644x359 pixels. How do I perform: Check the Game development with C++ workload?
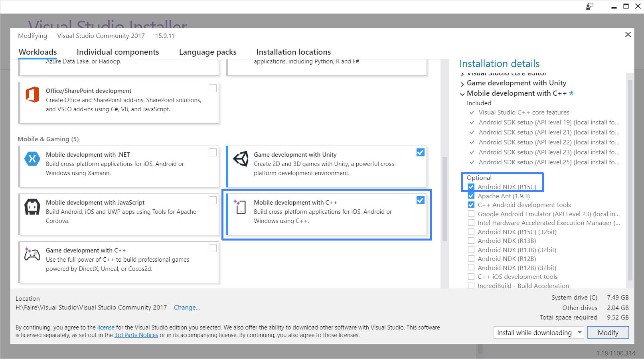213,248
